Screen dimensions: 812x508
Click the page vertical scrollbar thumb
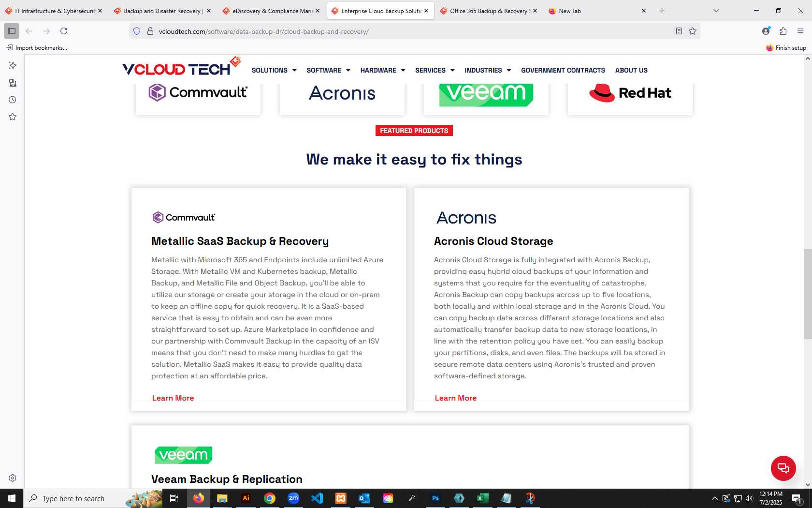coord(808,294)
